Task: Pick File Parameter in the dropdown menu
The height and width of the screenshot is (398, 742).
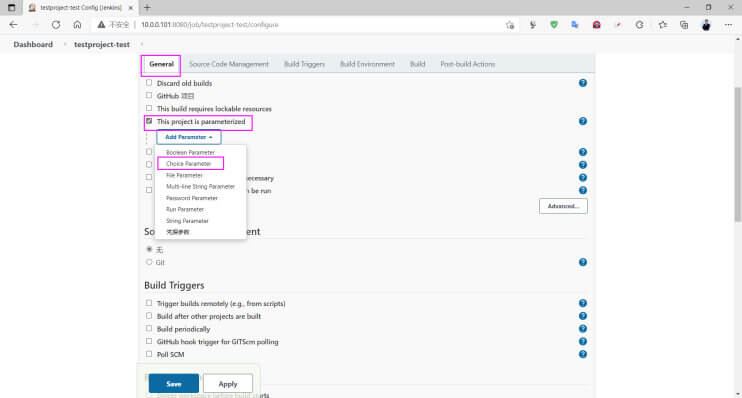Action: pyautogui.click(x=184, y=175)
